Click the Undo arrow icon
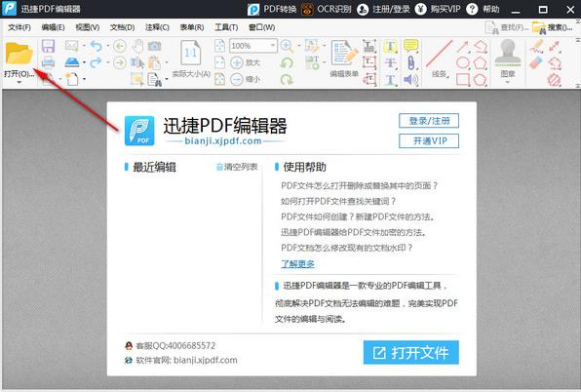Image resolution: width=581 pixels, height=392 pixels. 97,46
